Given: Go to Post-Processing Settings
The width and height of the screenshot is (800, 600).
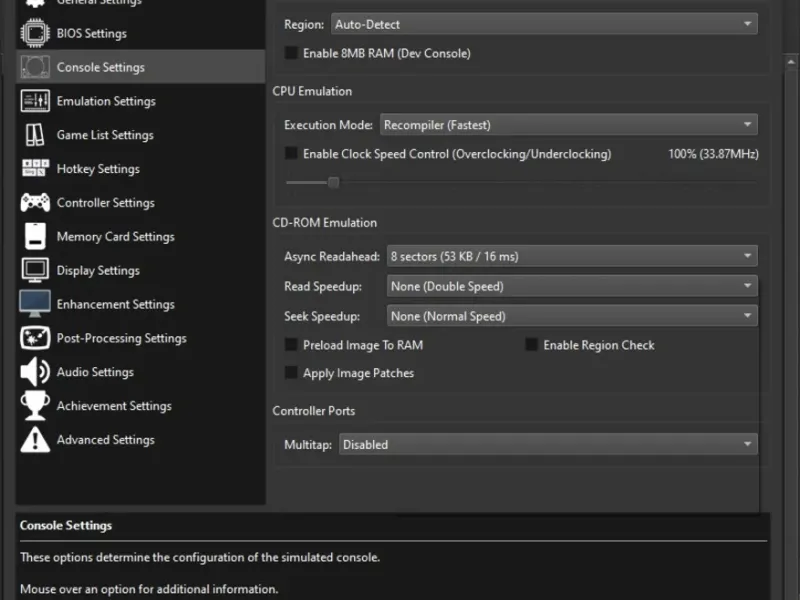Looking at the screenshot, I should (x=121, y=338).
